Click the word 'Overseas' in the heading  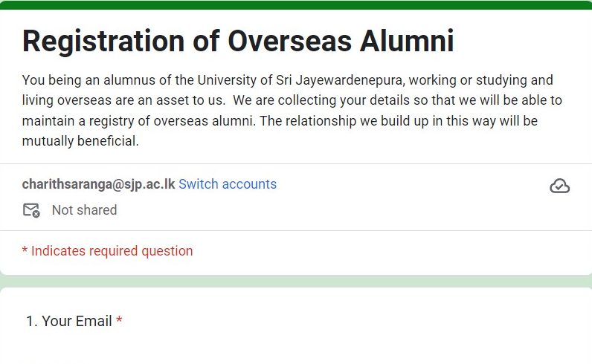point(289,41)
